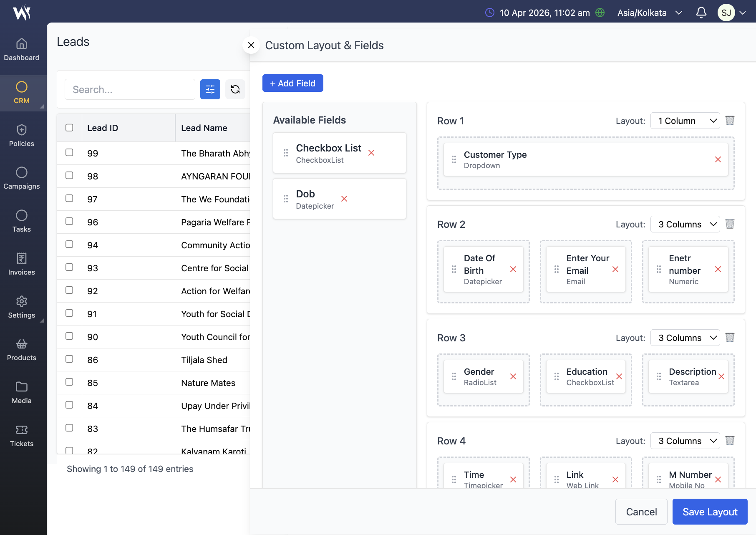Open Row 1 layout dropdown
Screen dimensions: 756x535
coord(685,121)
